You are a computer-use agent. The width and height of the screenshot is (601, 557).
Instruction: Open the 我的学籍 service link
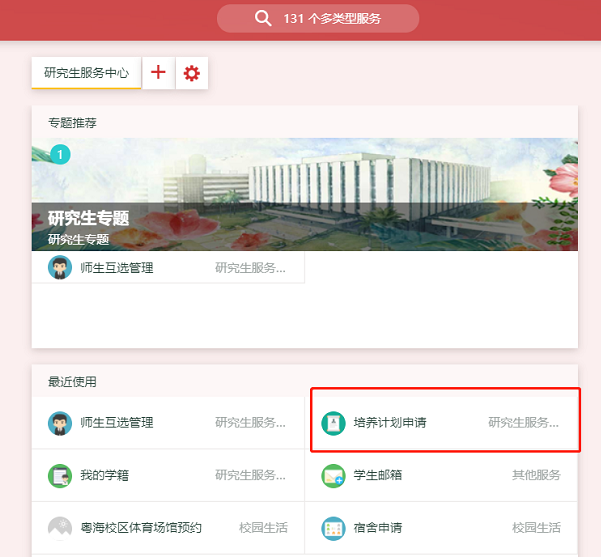pos(103,475)
